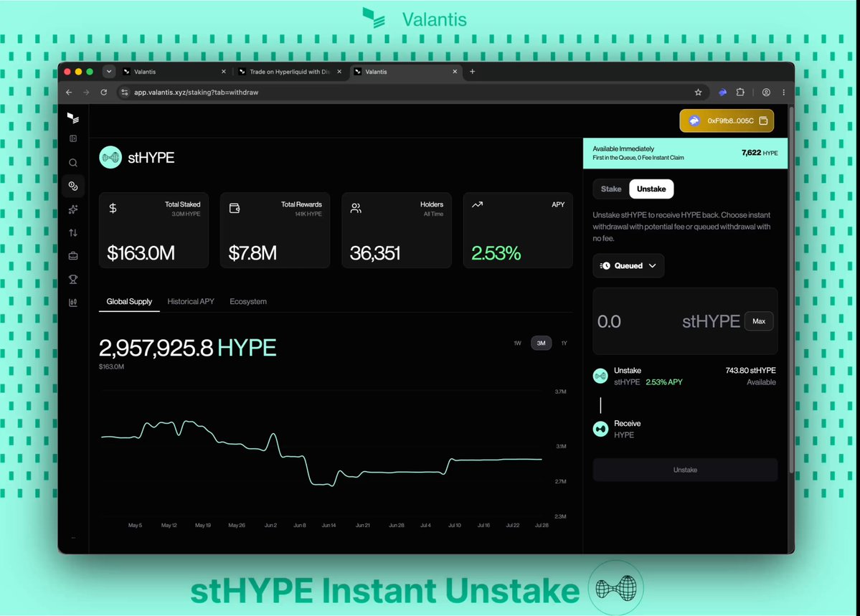860x616 pixels.
Task: Click the 2.53% APY value
Action: coord(496,253)
